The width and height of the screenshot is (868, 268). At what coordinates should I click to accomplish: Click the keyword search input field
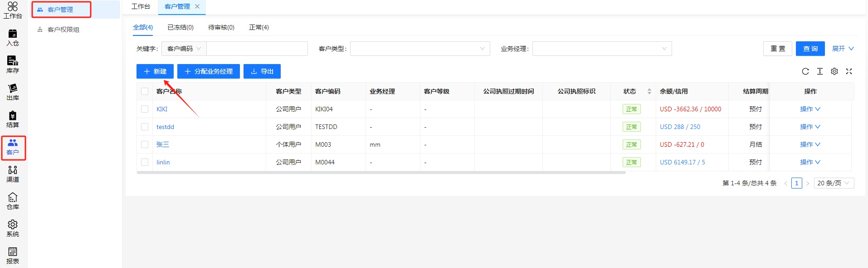click(x=257, y=49)
